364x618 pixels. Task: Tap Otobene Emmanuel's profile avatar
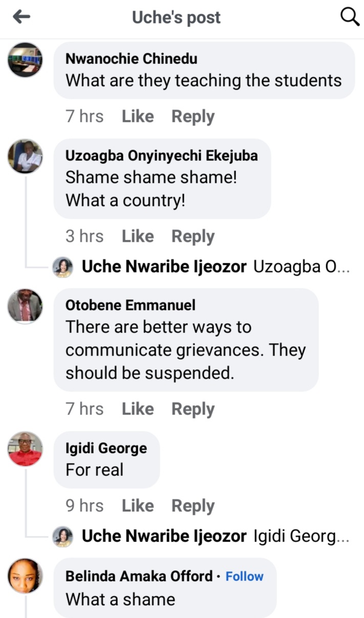click(x=25, y=306)
